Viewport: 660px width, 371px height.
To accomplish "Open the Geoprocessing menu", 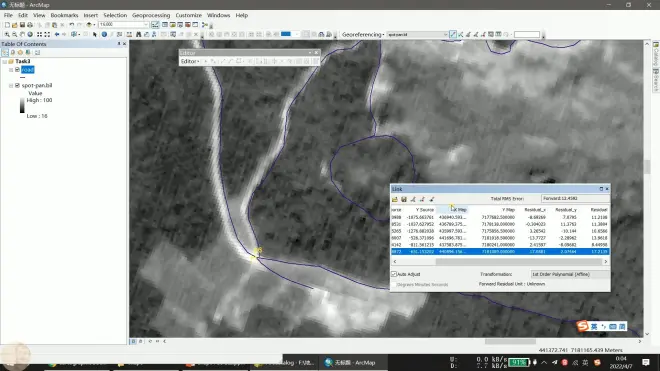I will (151, 15).
